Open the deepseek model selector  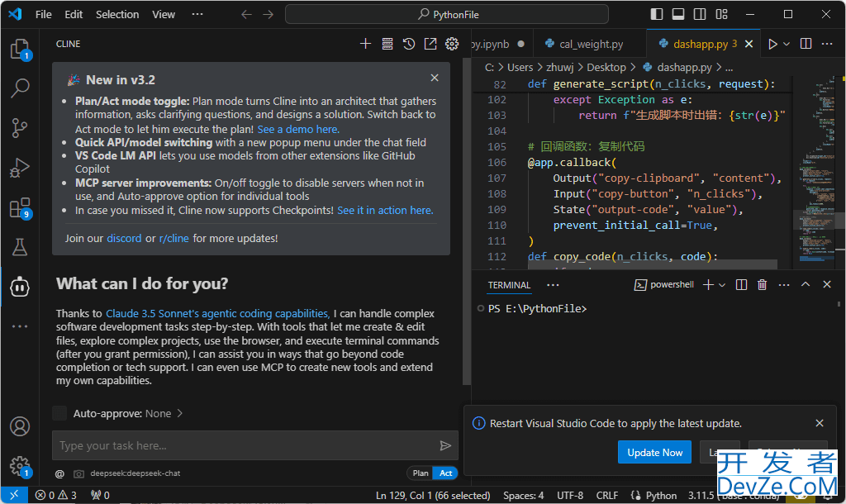[x=135, y=473]
